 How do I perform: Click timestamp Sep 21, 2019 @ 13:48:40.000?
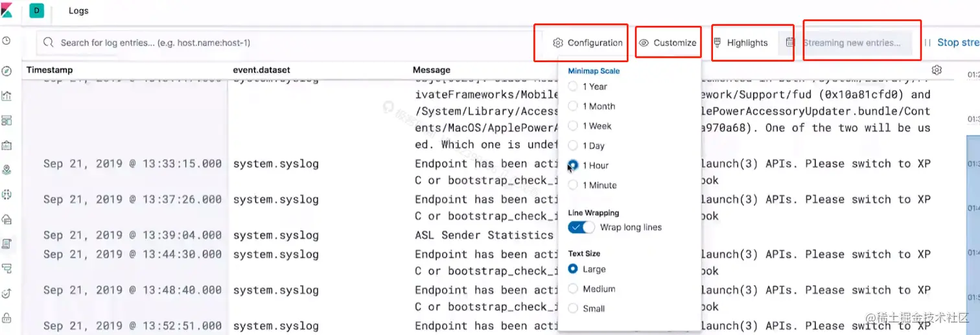[132, 290]
